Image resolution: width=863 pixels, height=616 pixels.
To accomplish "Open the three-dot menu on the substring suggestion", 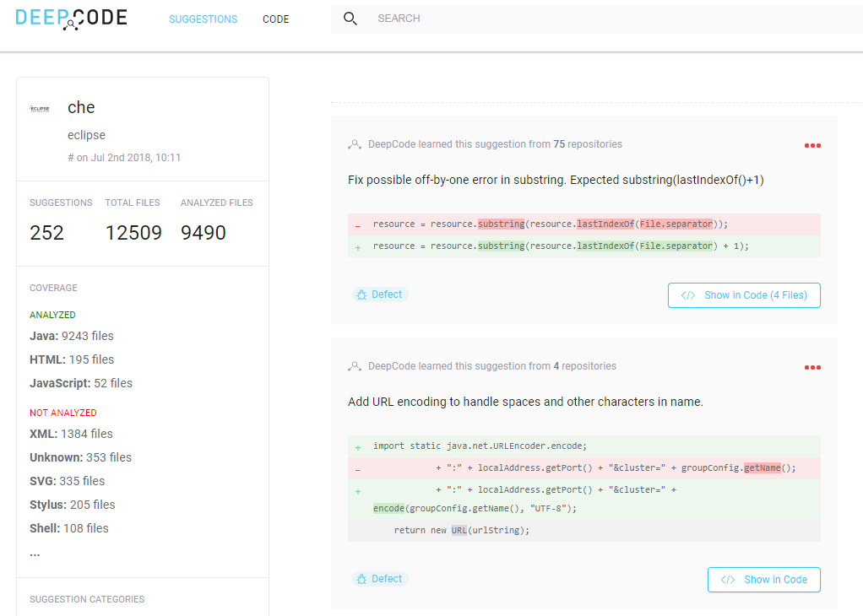I will [812, 144].
